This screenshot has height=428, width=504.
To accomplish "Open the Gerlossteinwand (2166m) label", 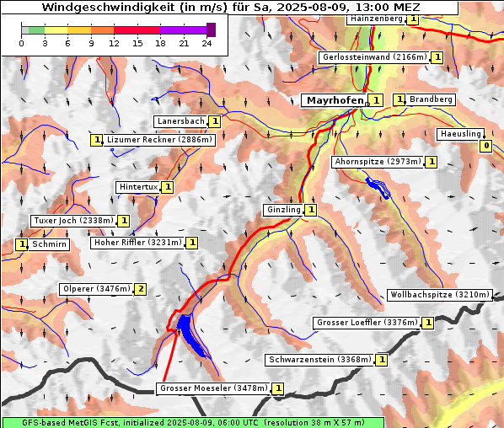I will 374,57.
